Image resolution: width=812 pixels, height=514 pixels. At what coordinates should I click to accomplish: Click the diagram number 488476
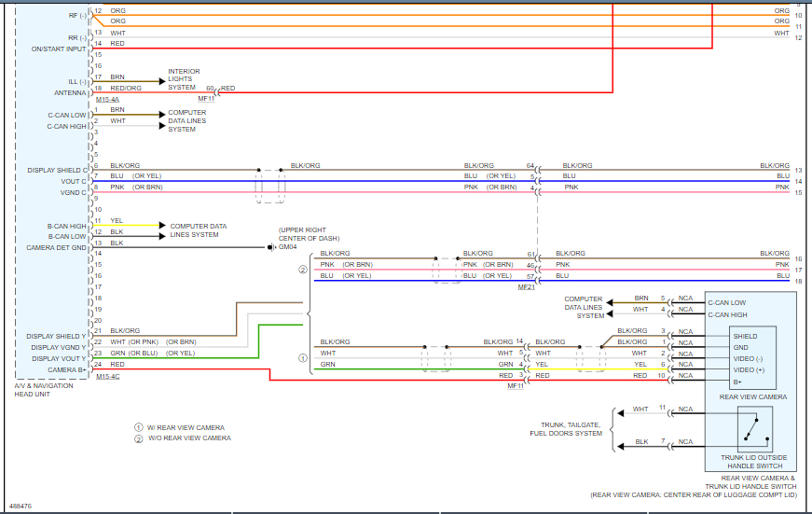pos(21,507)
